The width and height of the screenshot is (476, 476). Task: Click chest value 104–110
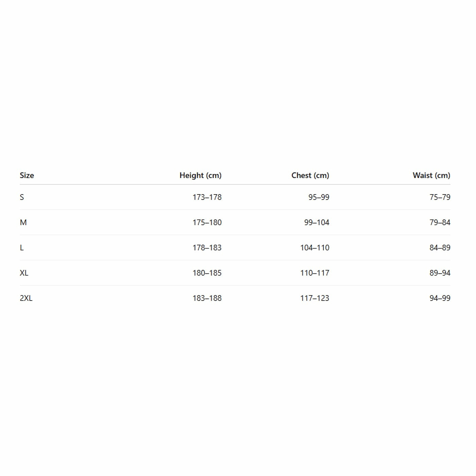[314, 248]
